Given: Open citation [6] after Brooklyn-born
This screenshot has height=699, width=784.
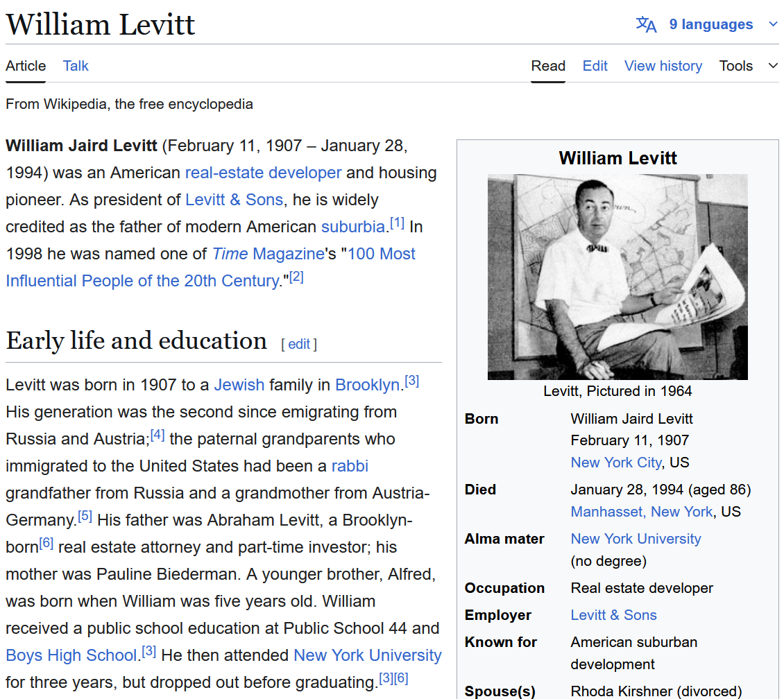Looking at the screenshot, I should [46, 542].
